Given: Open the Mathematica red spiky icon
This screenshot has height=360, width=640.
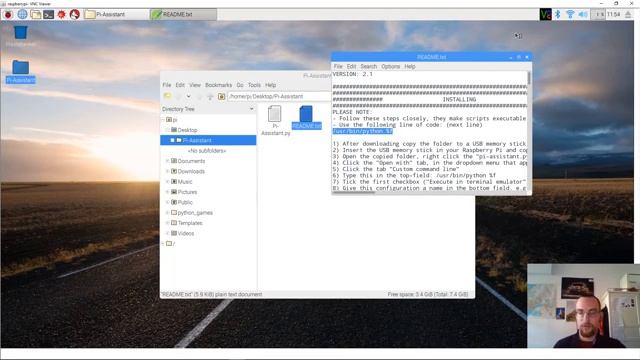Looking at the screenshot, I should pyautogui.click(x=61, y=14).
